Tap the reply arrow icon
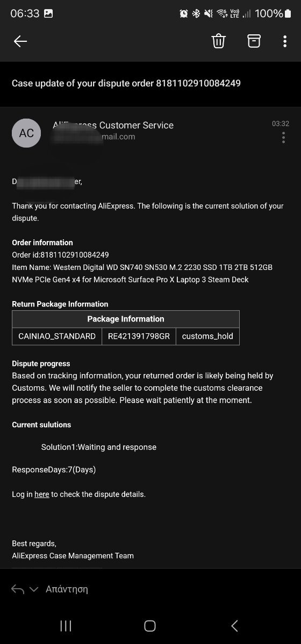Image resolution: width=301 pixels, height=644 pixels. click(x=18, y=589)
